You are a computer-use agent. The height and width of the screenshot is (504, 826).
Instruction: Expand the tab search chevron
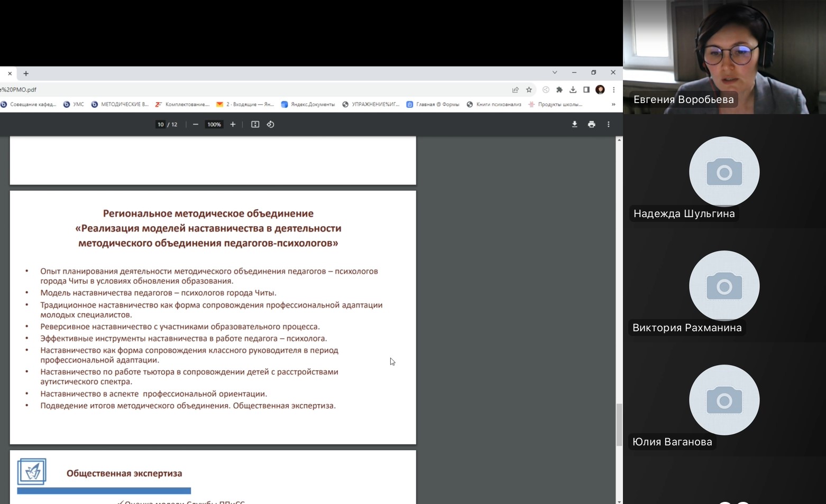click(554, 73)
